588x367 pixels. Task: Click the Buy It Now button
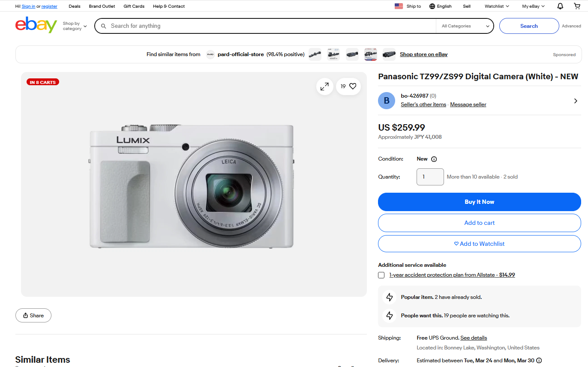pyautogui.click(x=479, y=202)
